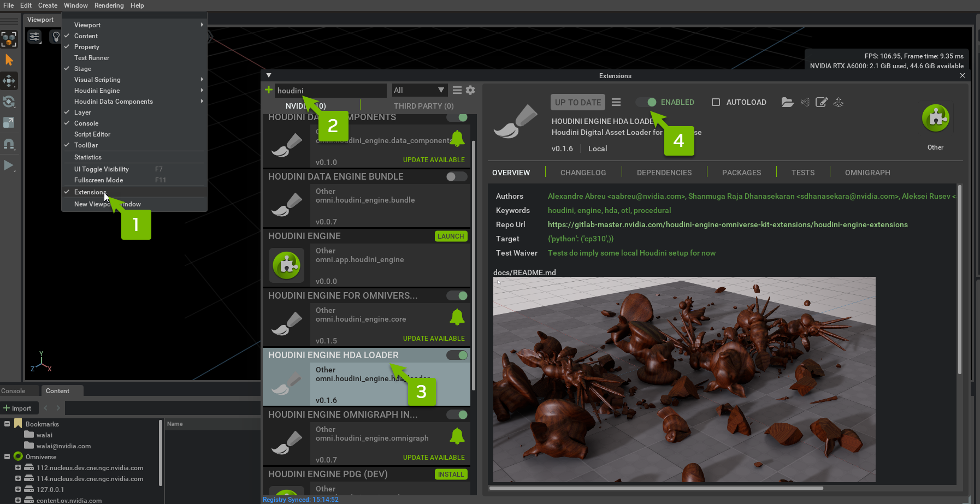The height and width of the screenshot is (504, 980).
Task: Collapse the Omniverse tree node
Action: tap(7, 456)
